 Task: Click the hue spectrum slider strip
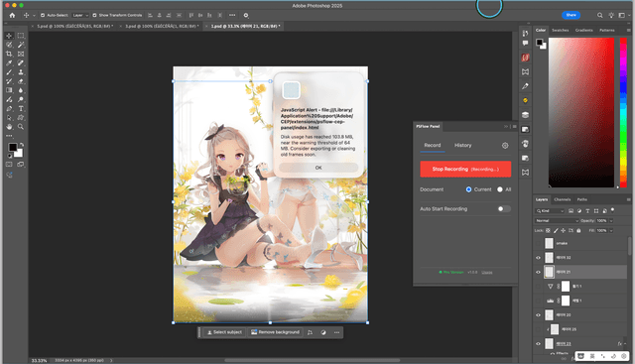tap(623, 112)
